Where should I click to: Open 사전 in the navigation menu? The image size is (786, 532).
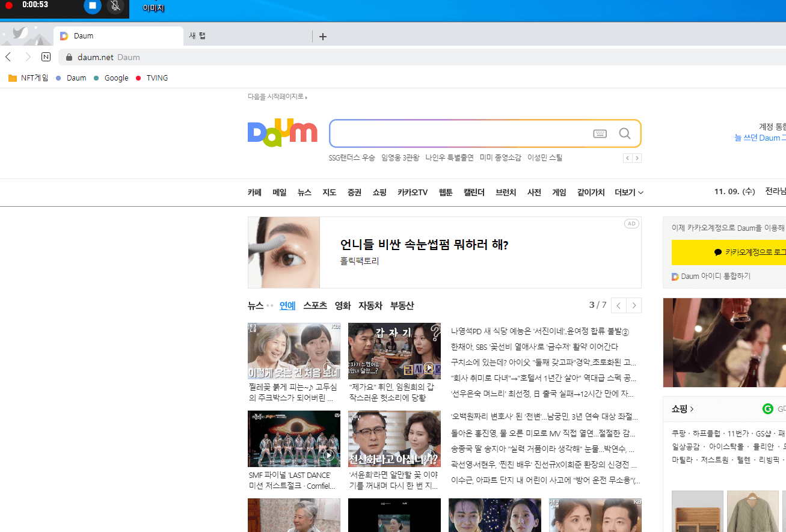(534, 192)
